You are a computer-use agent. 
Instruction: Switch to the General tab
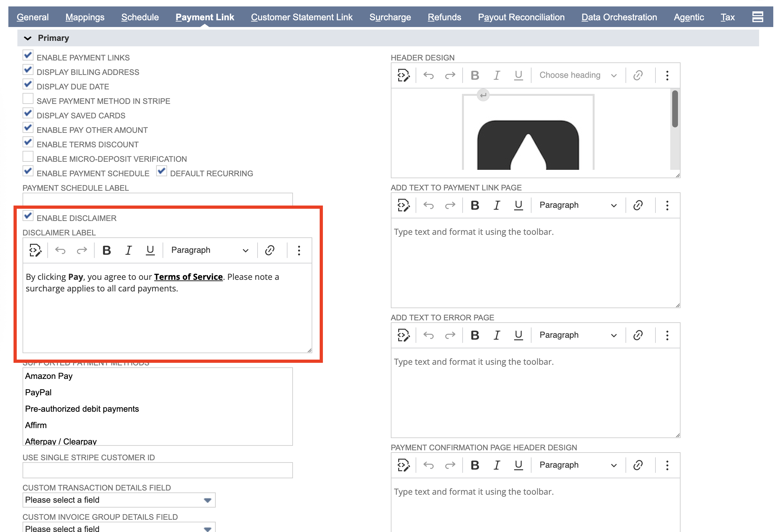point(33,17)
